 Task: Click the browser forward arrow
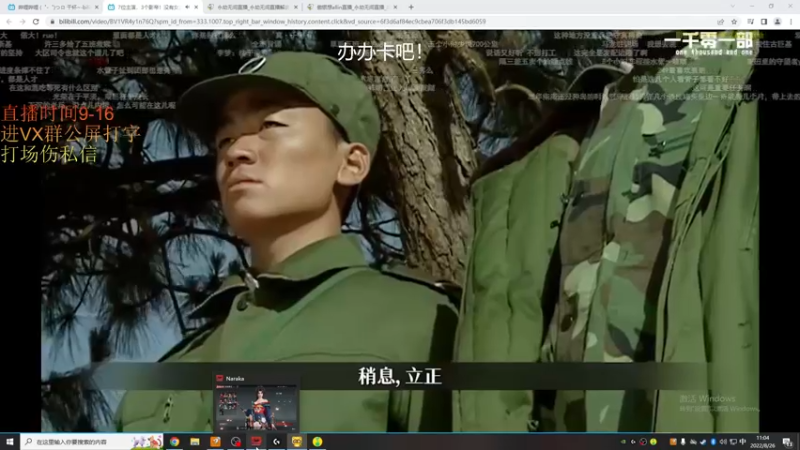[x=22, y=21]
